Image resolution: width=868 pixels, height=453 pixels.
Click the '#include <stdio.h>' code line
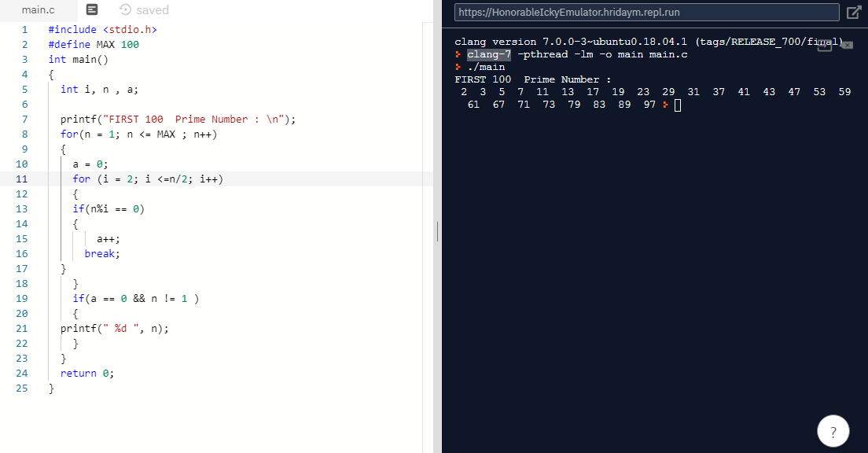[x=102, y=29]
